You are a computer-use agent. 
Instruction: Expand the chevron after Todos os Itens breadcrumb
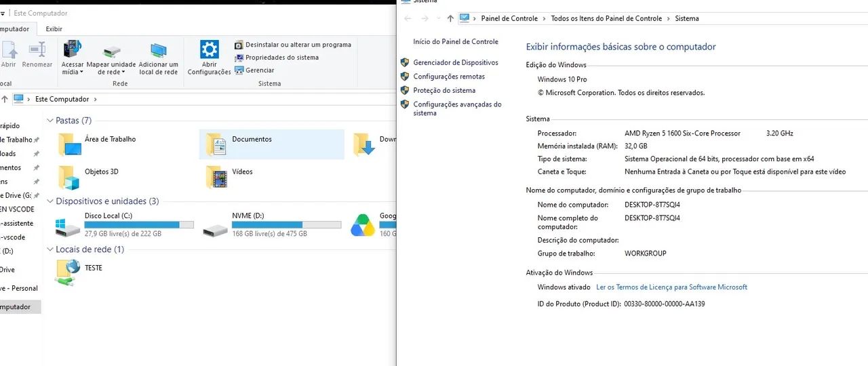tap(669, 18)
